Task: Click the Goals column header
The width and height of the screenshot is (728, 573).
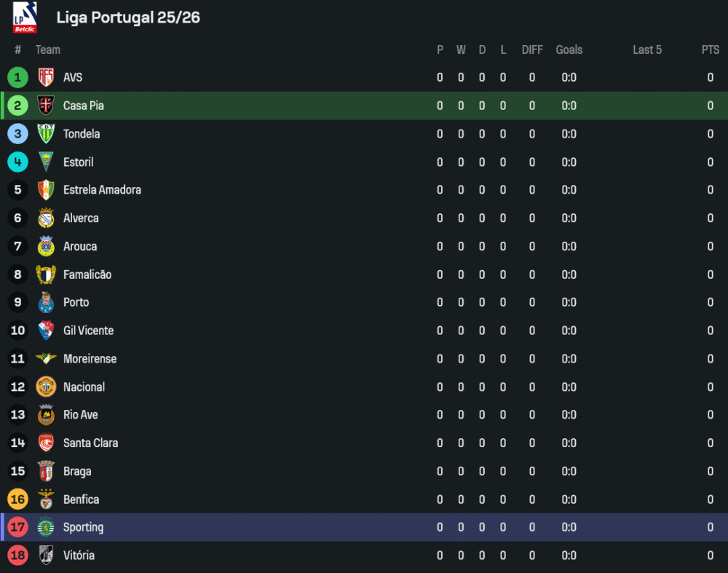Action: click(569, 50)
